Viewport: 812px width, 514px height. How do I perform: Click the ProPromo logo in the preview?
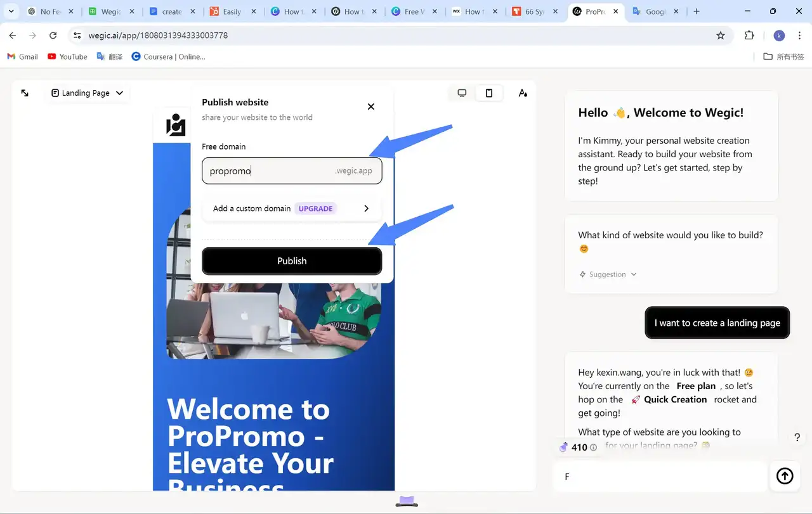click(x=176, y=125)
